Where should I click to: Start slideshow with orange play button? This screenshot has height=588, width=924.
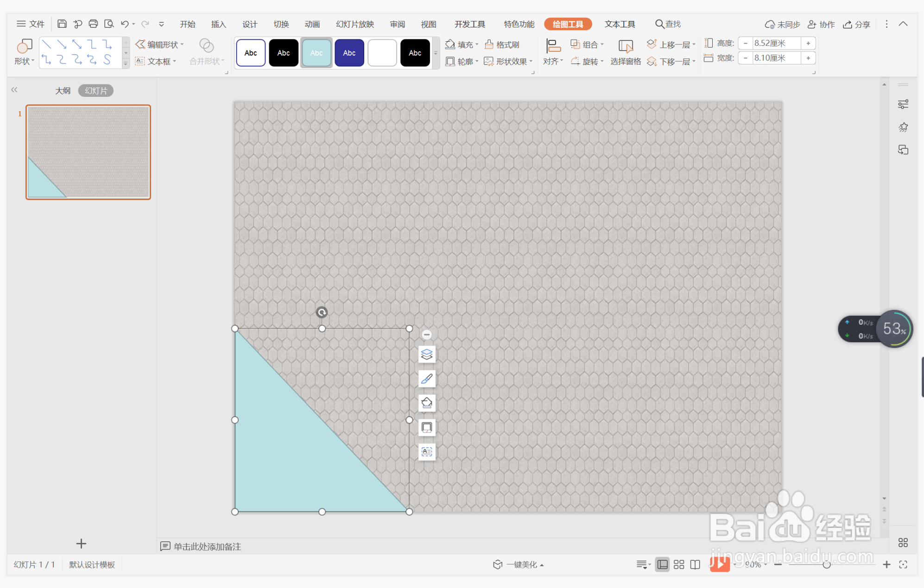pyautogui.click(x=719, y=564)
